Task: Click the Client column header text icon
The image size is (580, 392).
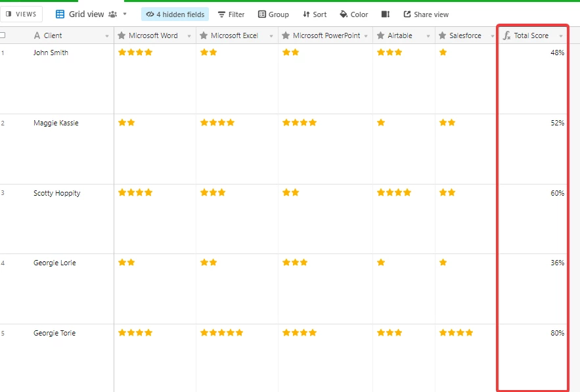Action: click(x=37, y=35)
